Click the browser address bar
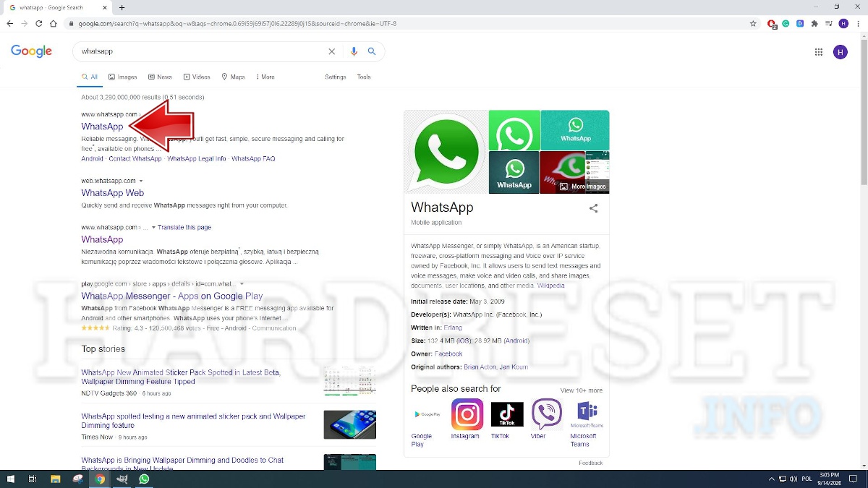This screenshot has height=488, width=868. 405,23
